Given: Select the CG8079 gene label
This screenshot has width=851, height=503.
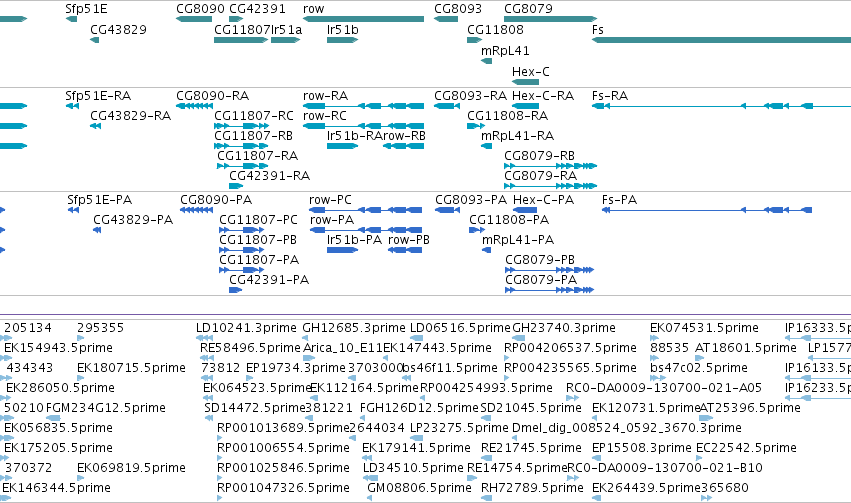Looking at the screenshot, I should click(528, 9).
